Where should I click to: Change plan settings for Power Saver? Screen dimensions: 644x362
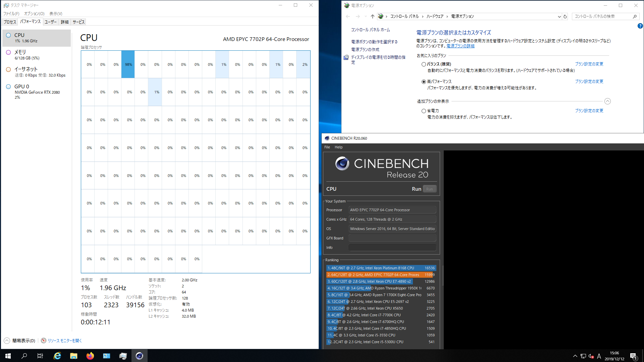tap(589, 110)
